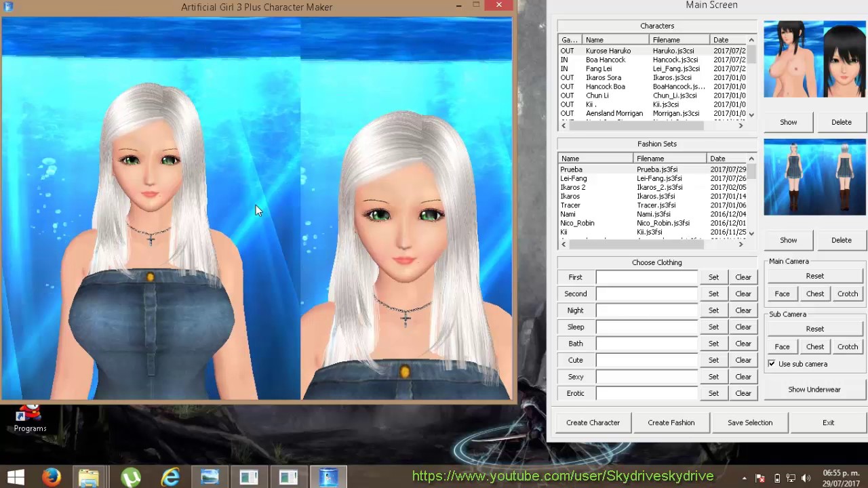Image resolution: width=868 pixels, height=488 pixels.
Task: Clear the Sexy clothing slot
Action: [x=743, y=377]
